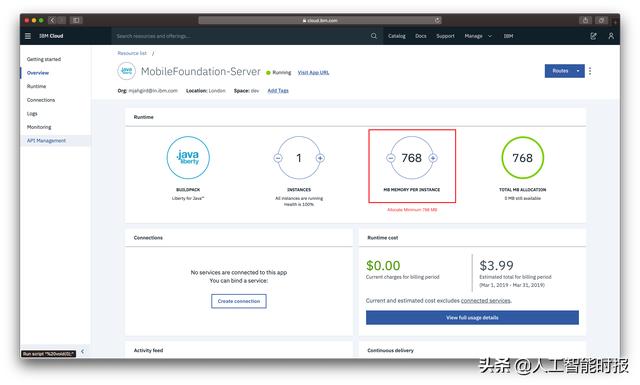The height and width of the screenshot is (385, 640).
Task: Click the Java Liberty buildpack icon
Action: click(x=188, y=158)
